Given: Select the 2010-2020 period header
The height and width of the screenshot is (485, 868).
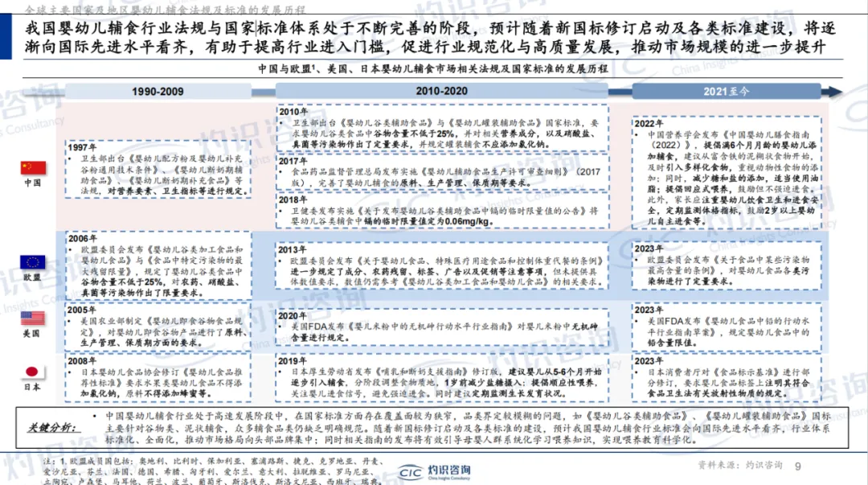Looking at the screenshot, I should point(442,91).
